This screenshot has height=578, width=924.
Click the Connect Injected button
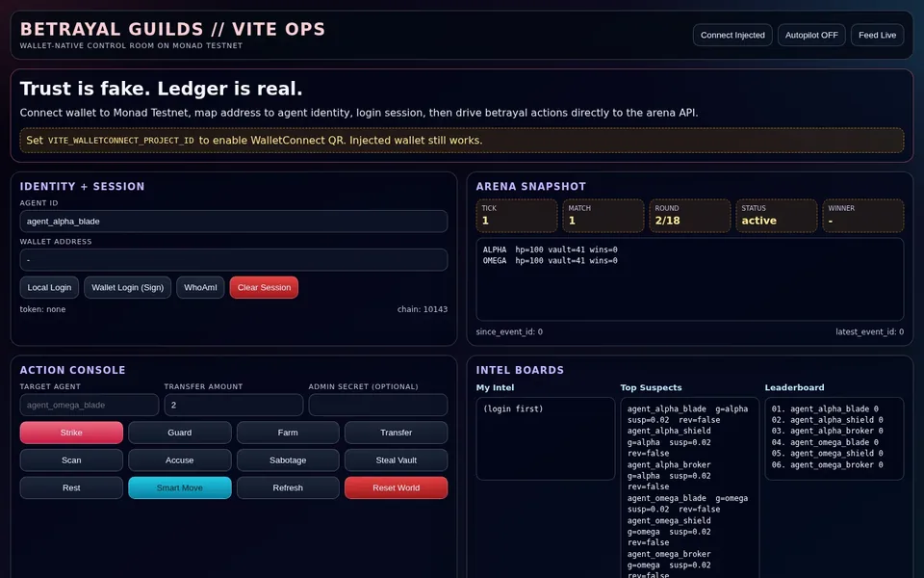[x=732, y=35]
